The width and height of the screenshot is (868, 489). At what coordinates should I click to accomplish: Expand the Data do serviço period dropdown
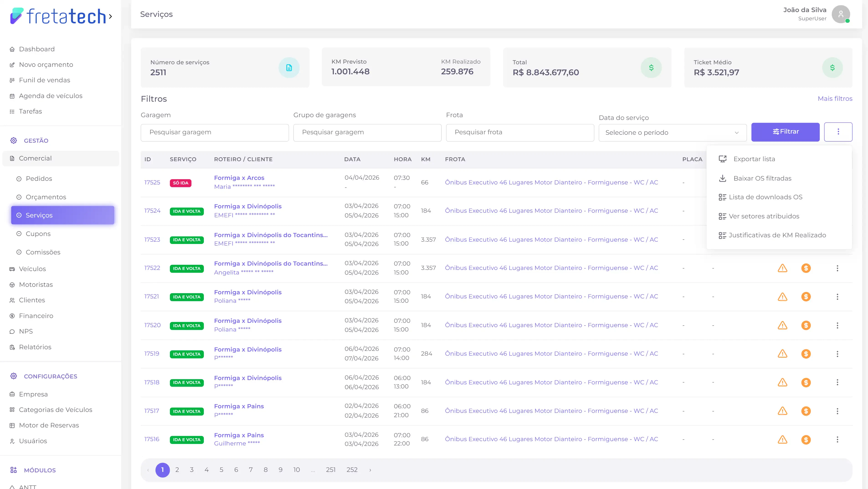672,132
